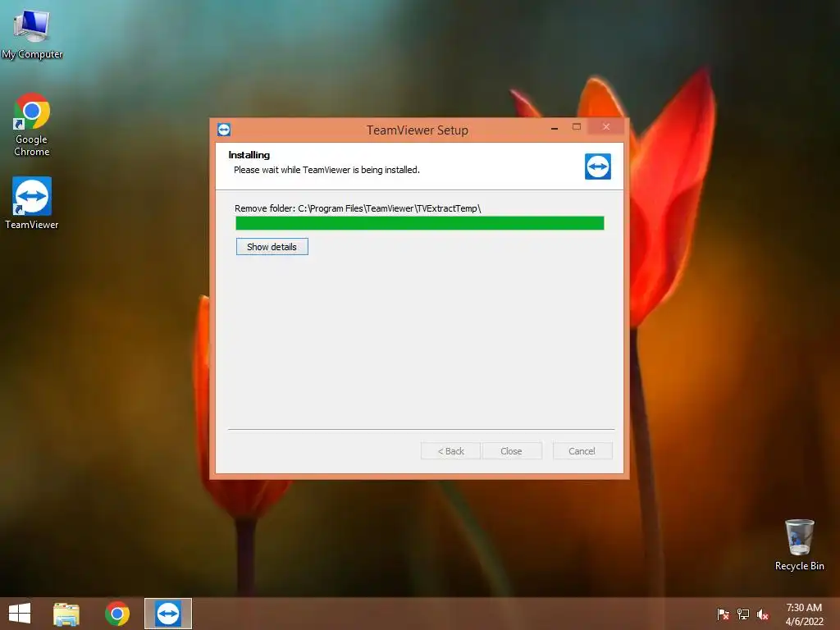Open the Windows Start button
Image resolution: width=840 pixels, height=630 pixels.
tap(20, 614)
